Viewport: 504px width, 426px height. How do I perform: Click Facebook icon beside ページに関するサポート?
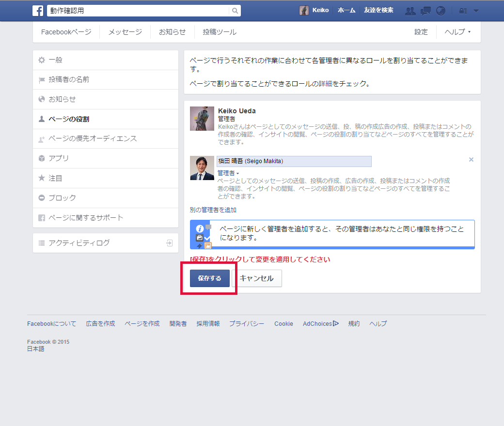(x=42, y=218)
